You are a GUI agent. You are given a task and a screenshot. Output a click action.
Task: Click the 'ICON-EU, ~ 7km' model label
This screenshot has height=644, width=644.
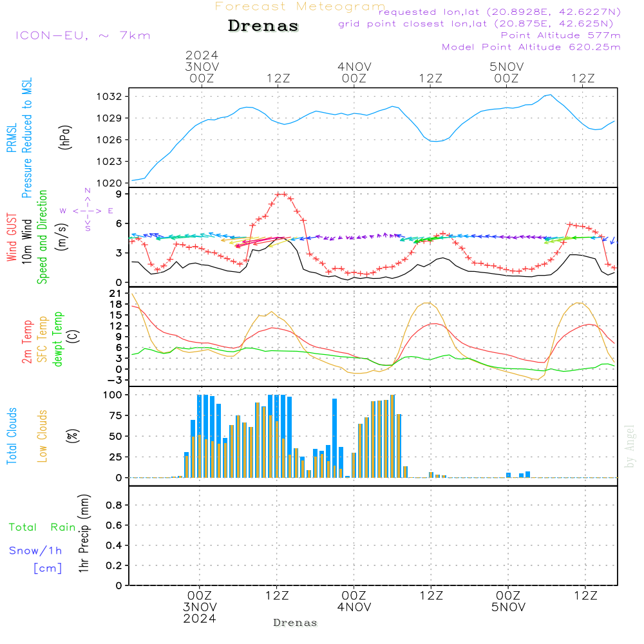tap(83, 35)
